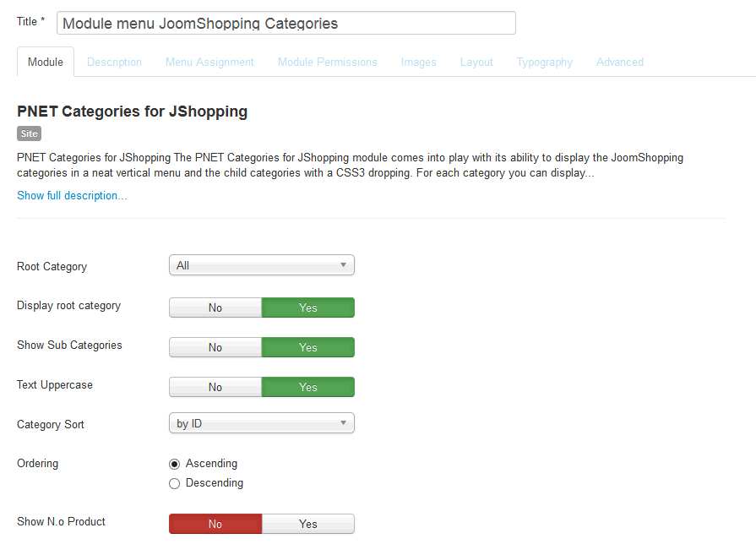The width and height of the screenshot is (756, 555).
Task: Click the Text Uppercase label
Action: [x=54, y=385]
